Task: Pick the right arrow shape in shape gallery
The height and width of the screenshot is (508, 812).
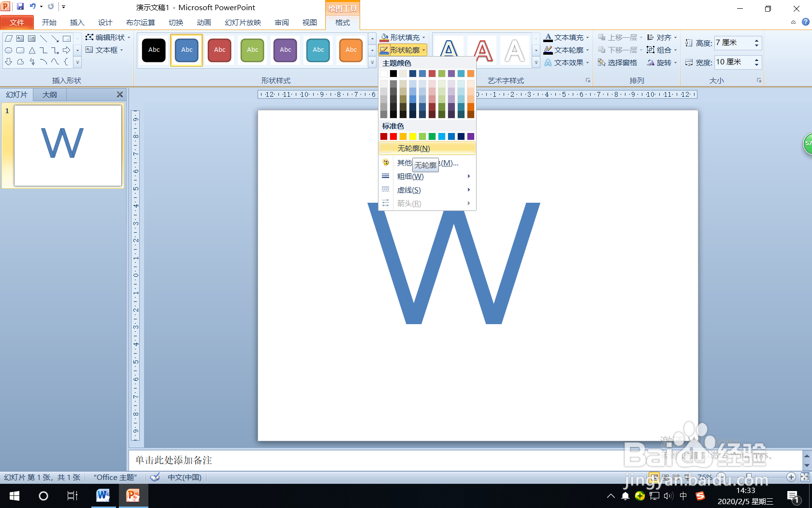Action: 67,50
